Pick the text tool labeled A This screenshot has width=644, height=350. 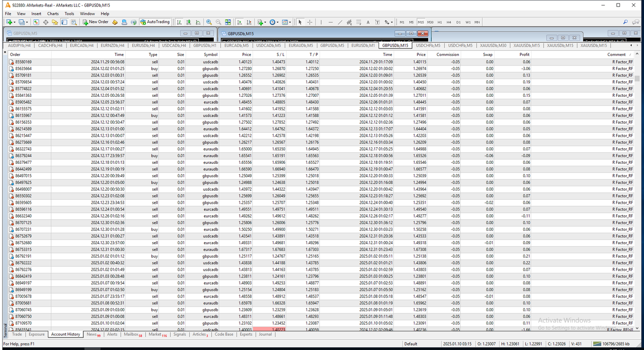click(368, 22)
